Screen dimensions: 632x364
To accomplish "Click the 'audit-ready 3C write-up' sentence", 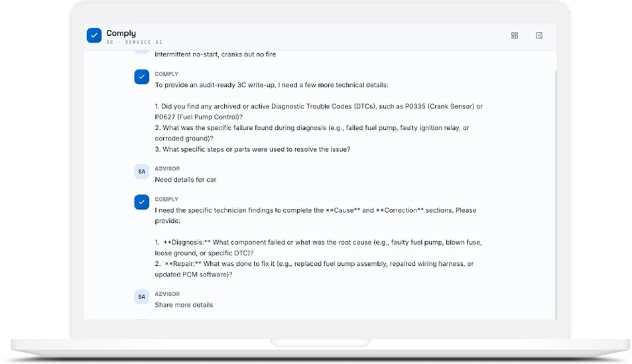I will click(271, 85).
